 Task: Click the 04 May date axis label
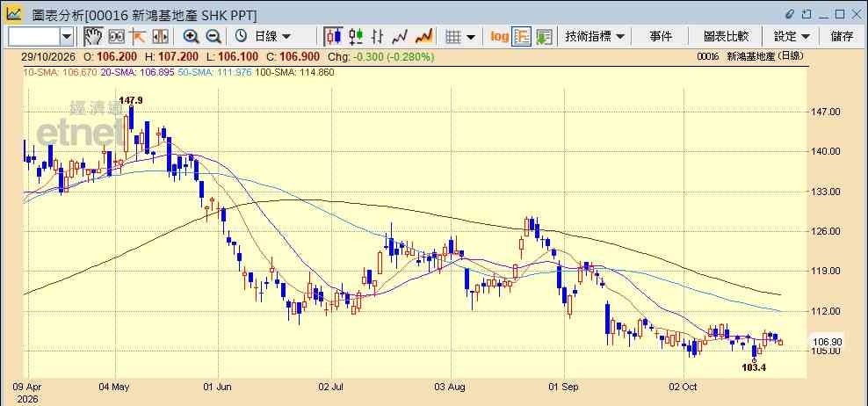[114, 387]
